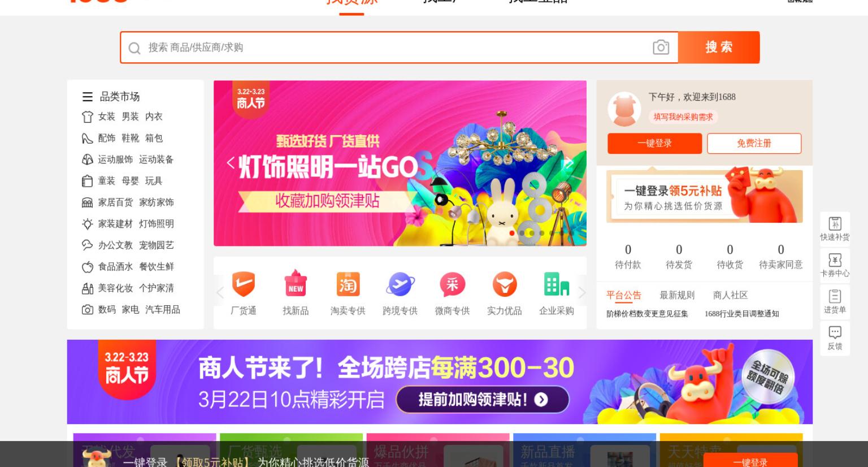868x467 pixels.
Task: Click the orange 搜索 button
Action: 719,47
